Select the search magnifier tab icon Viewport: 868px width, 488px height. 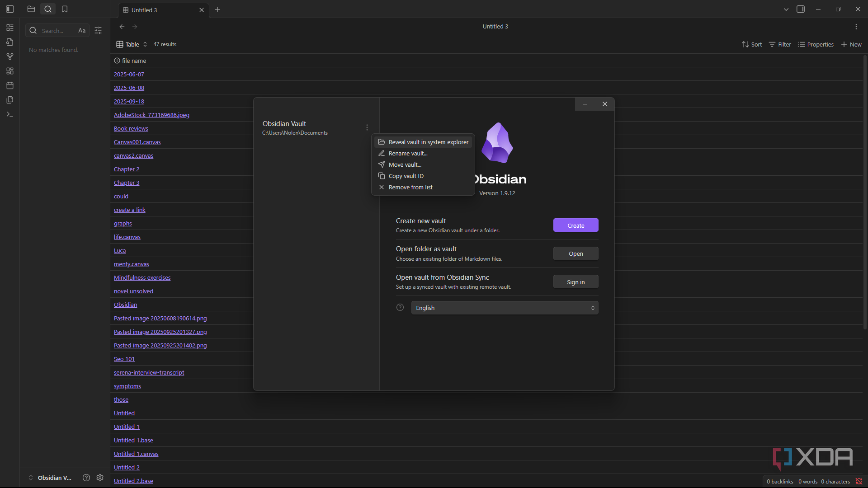point(48,9)
